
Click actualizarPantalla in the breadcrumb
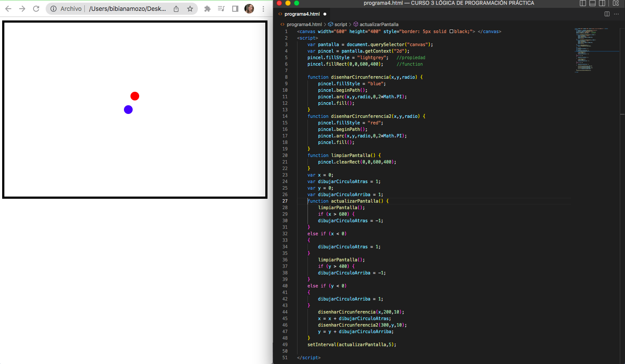[x=379, y=24]
